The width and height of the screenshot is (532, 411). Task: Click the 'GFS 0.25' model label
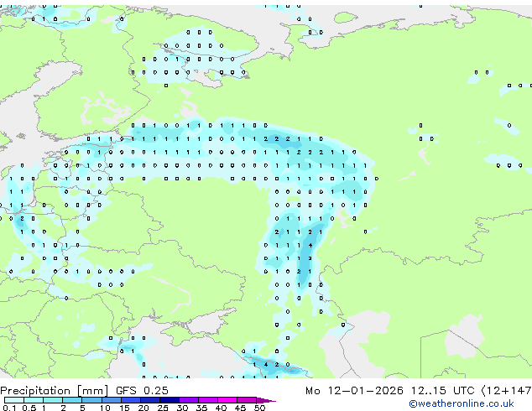tap(142, 391)
